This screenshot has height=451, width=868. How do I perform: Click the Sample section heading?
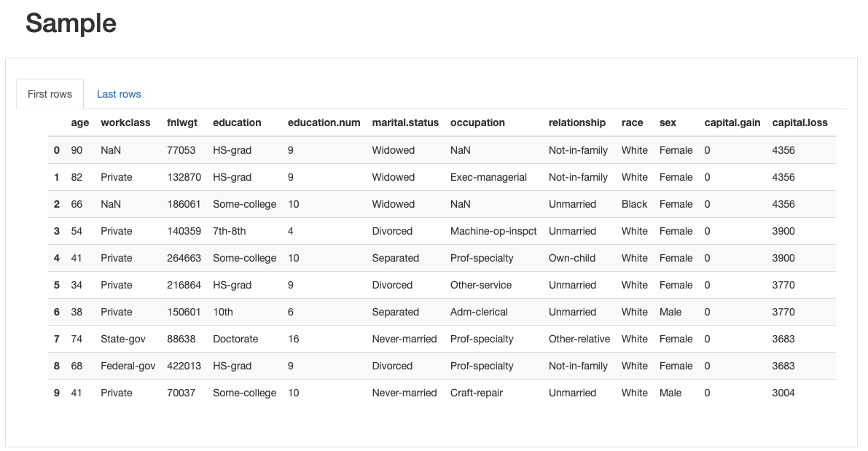tap(71, 23)
